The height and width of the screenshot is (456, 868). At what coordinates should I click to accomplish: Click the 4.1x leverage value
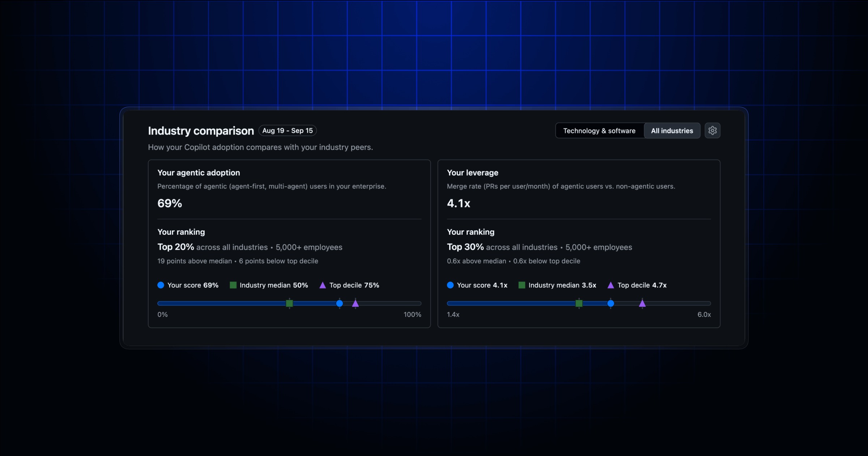[459, 203]
